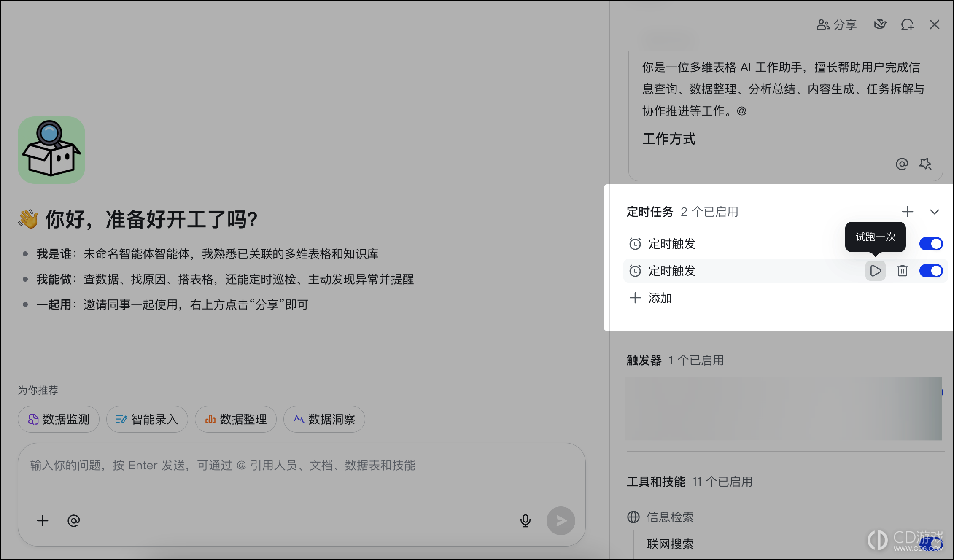This screenshot has height=560, width=954.
Task: Close the settings side panel
Action: click(x=935, y=25)
